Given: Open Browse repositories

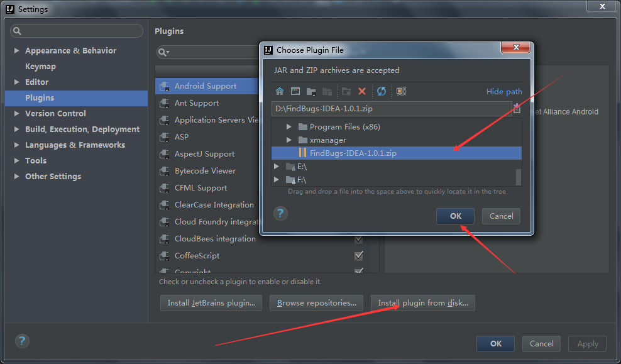Looking at the screenshot, I should pyautogui.click(x=316, y=303).
